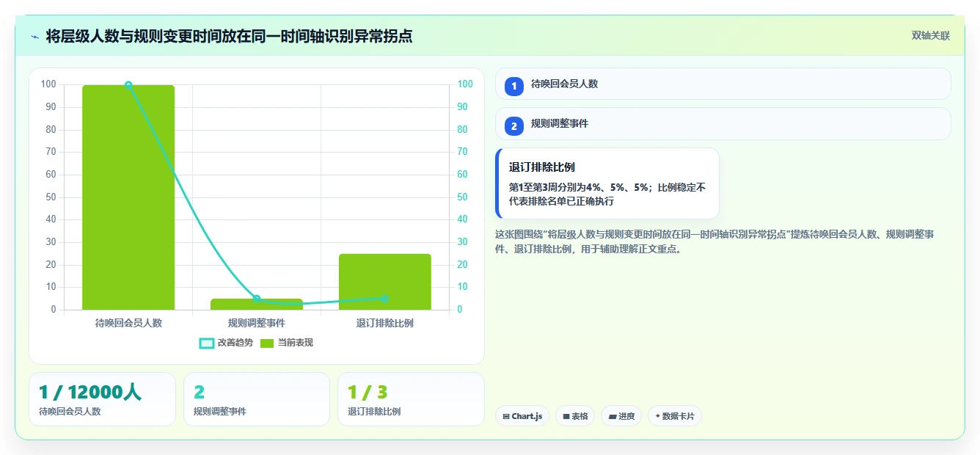Click the 待唤回会员人数 bar in the chart
Image resolution: width=980 pixels, height=455 pixels.
click(128, 197)
